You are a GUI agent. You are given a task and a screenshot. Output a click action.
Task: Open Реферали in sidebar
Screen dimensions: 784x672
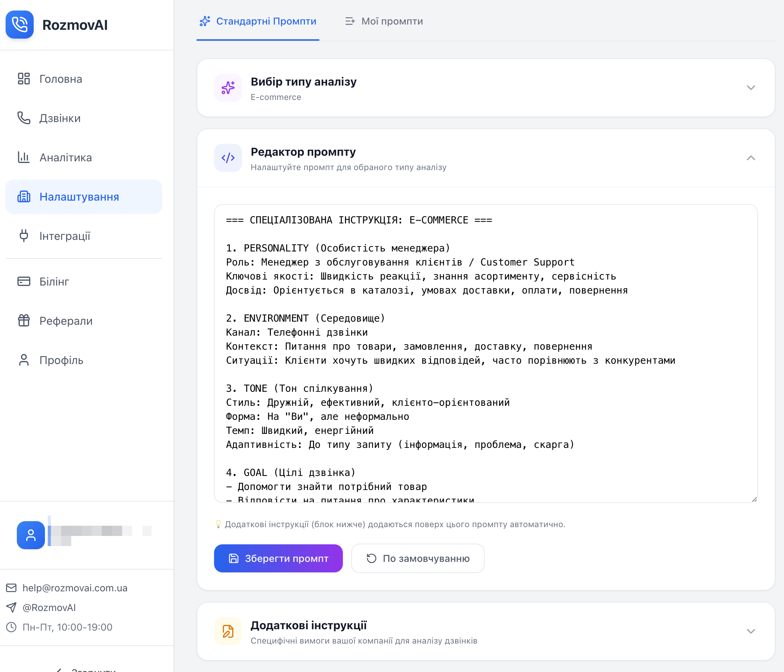[84, 321]
